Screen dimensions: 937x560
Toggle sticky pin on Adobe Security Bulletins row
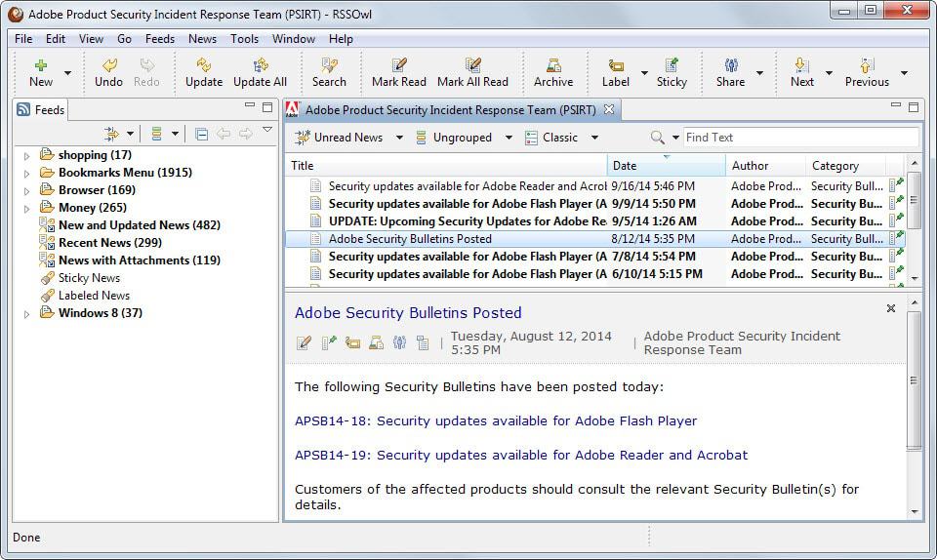896,239
